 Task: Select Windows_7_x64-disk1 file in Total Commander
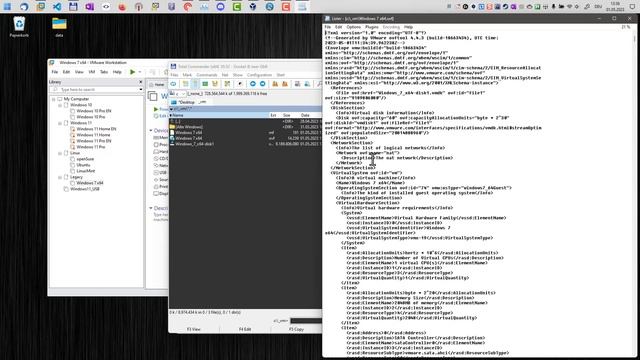point(245,144)
